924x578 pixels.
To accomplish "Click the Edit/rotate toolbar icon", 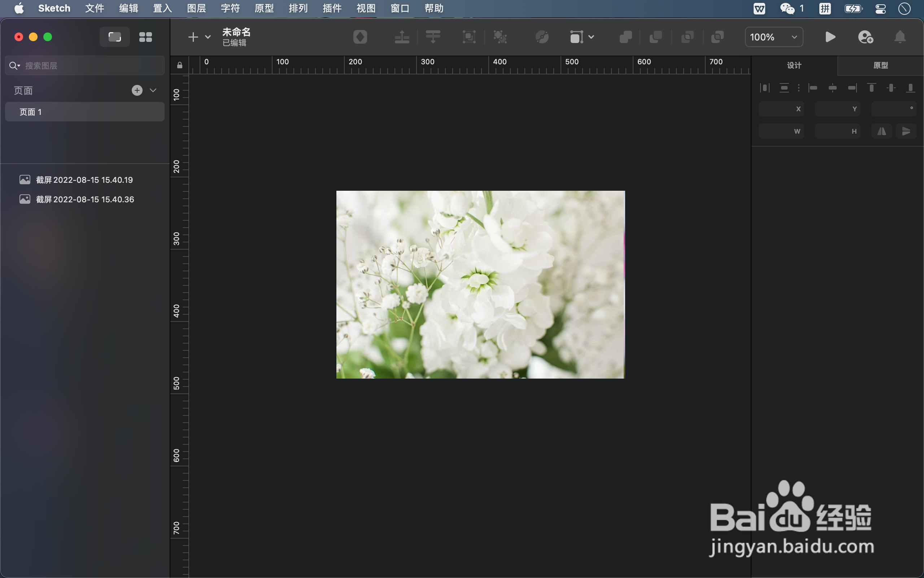I will pos(542,37).
